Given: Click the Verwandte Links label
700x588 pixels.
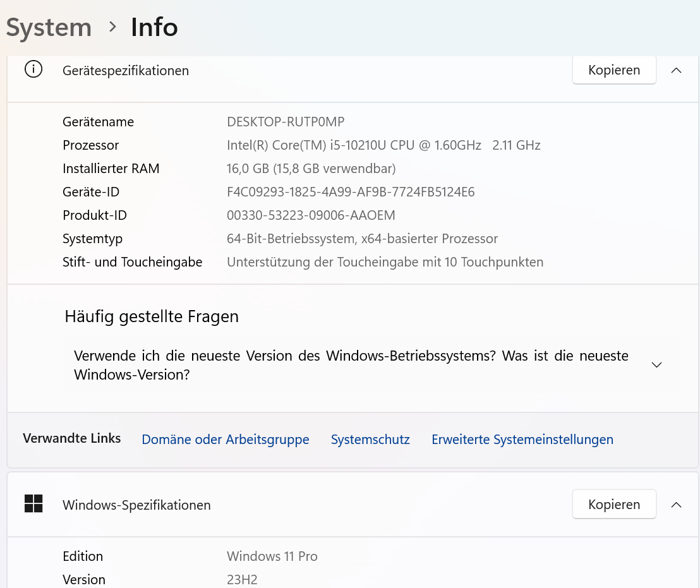Looking at the screenshot, I should point(72,438).
